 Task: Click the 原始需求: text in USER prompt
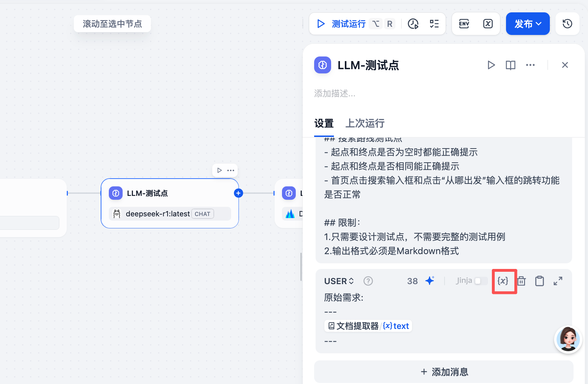point(344,298)
